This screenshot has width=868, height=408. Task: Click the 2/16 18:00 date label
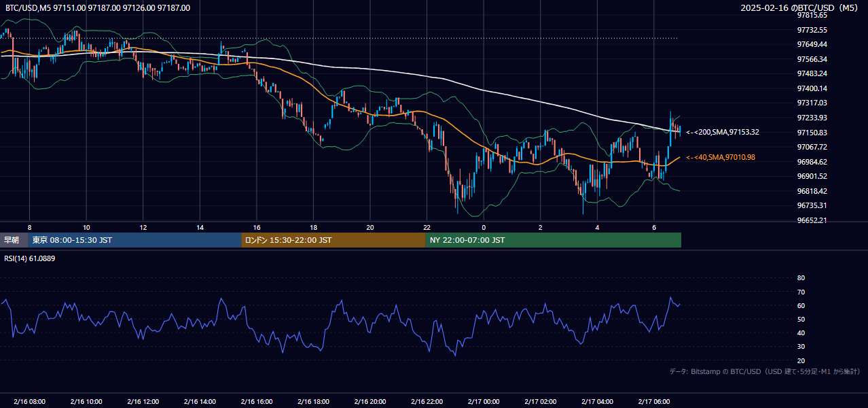pos(313,402)
